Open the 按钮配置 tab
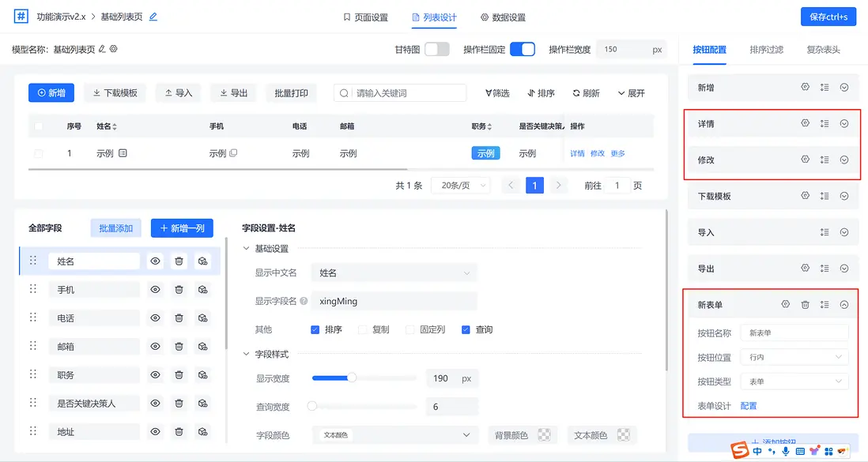 pos(710,50)
